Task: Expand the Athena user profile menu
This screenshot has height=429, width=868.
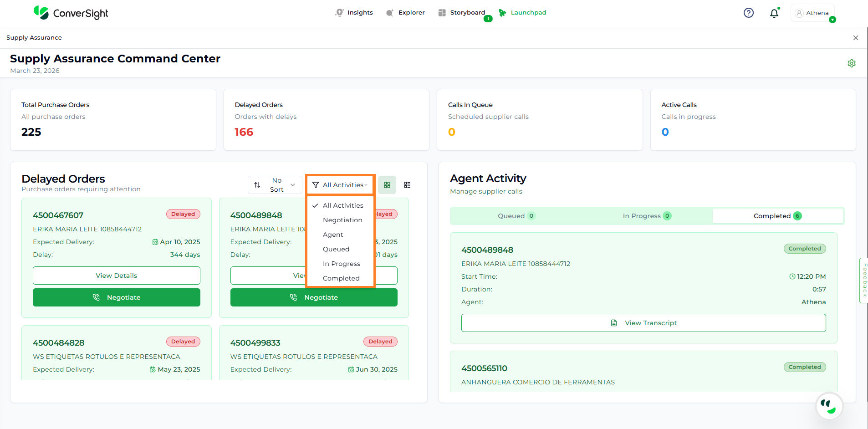Action: (x=813, y=13)
